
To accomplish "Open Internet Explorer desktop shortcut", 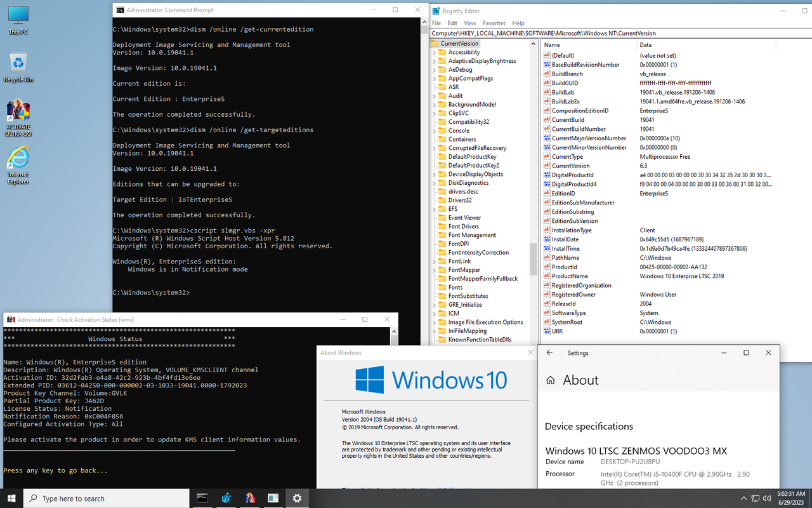I will (x=18, y=165).
